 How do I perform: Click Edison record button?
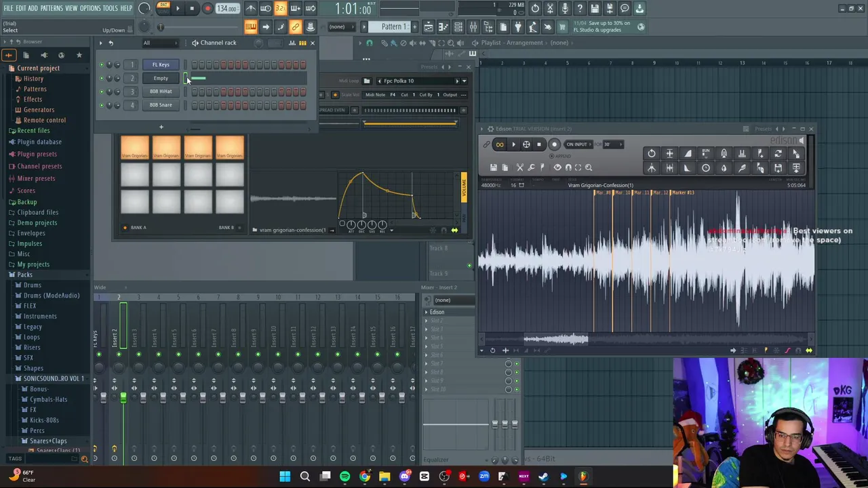pyautogui.click(x=553, y=144)
